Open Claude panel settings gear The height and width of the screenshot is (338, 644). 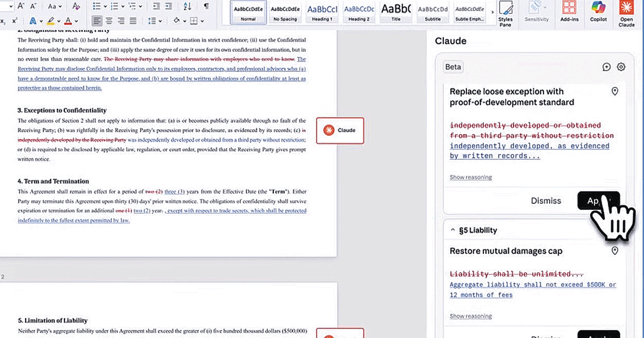pos(621,67)
